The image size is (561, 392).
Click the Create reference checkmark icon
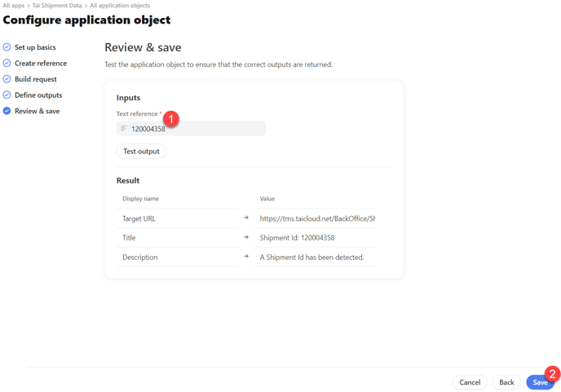[x=7, y=64]
